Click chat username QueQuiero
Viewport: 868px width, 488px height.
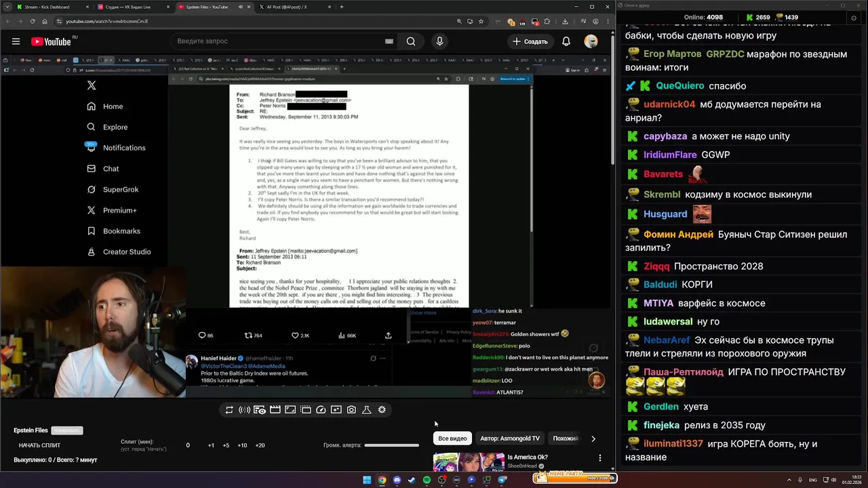coord(680,86)
